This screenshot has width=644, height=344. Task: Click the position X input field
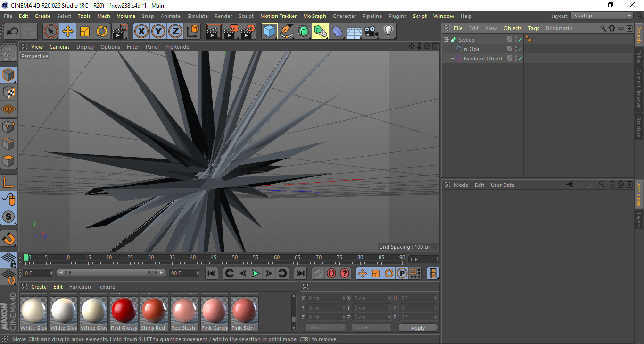point(326,298)
